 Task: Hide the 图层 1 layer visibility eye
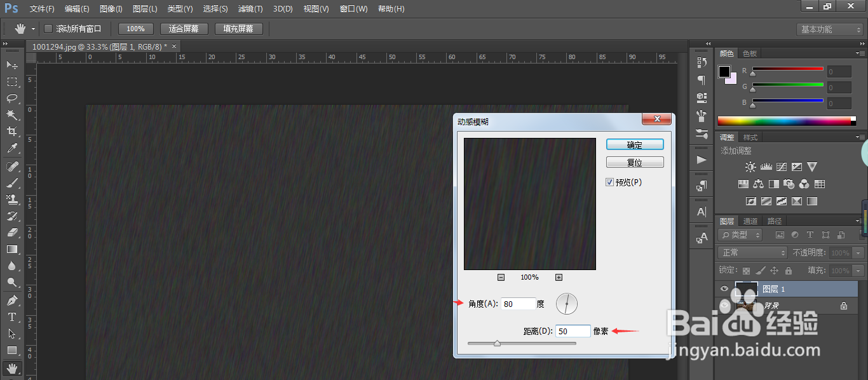[x=724, y=288]
